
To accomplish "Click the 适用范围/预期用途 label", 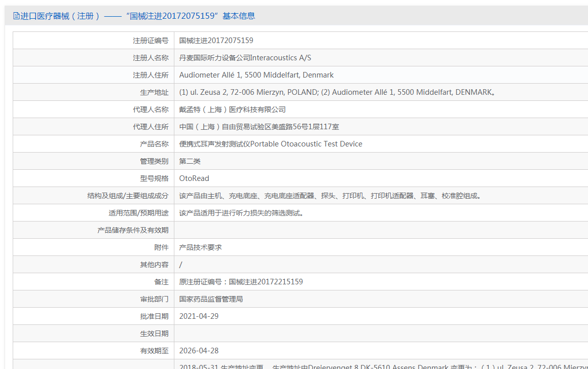I will click(x=138, y=213).
